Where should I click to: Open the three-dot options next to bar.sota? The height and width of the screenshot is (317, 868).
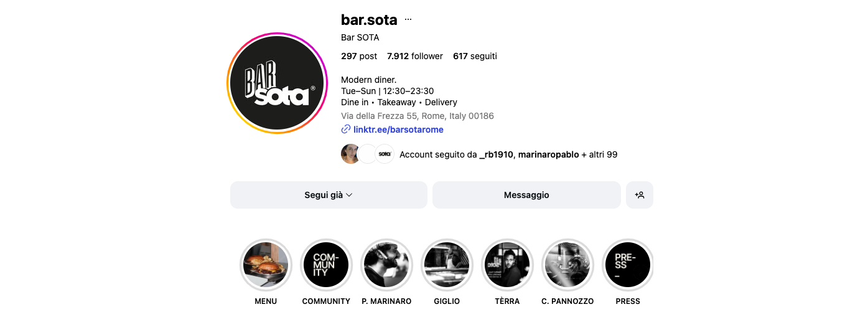point(408,19)
